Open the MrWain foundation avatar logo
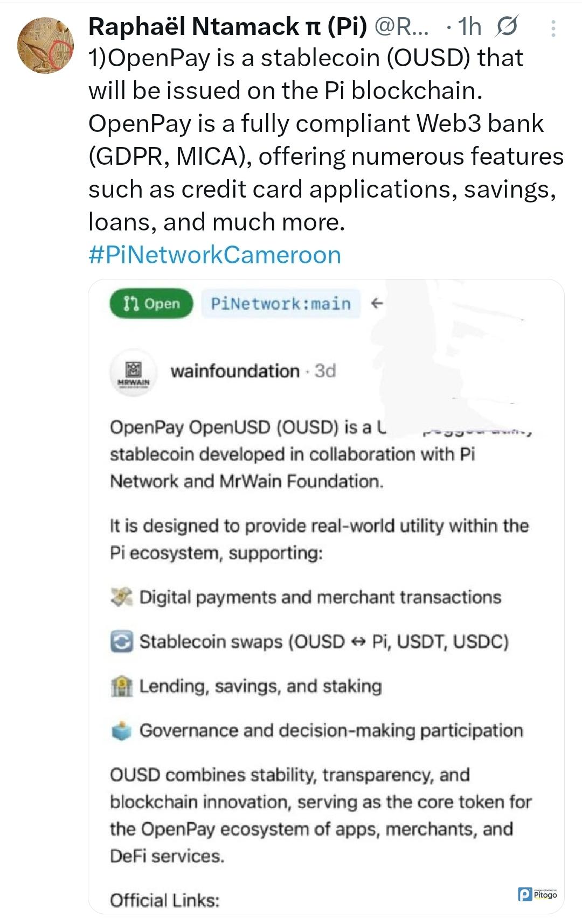The width and height of the screenshot is (582, 924). 133,372
